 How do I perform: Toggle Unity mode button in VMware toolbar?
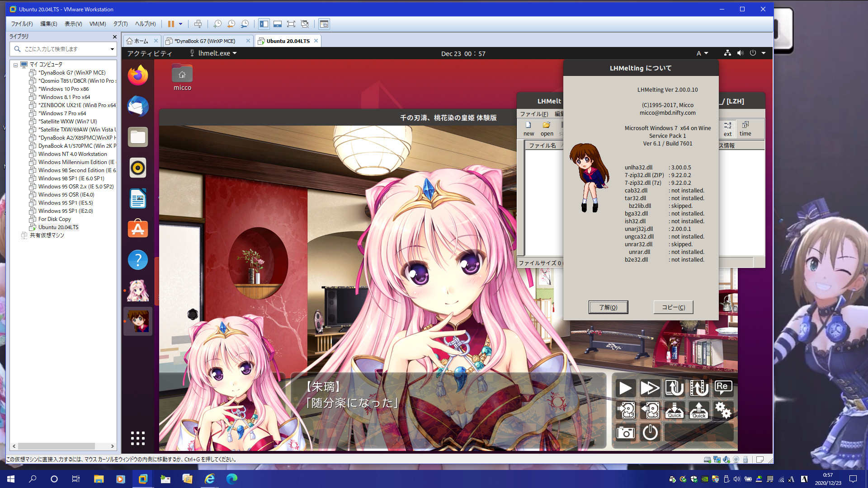point(305,24)
